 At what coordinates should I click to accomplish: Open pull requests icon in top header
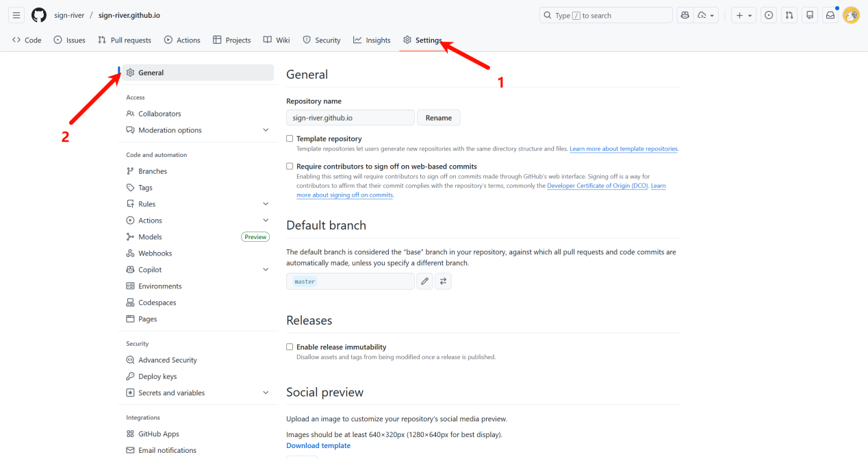790,15
